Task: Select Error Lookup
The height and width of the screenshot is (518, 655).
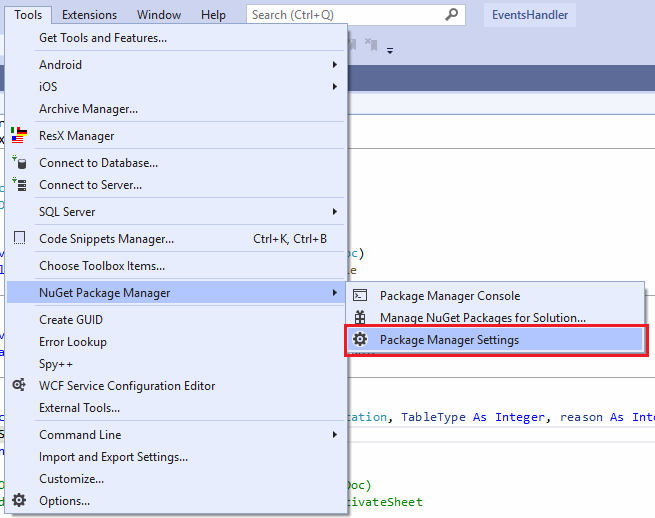Action: click(176, 341)
